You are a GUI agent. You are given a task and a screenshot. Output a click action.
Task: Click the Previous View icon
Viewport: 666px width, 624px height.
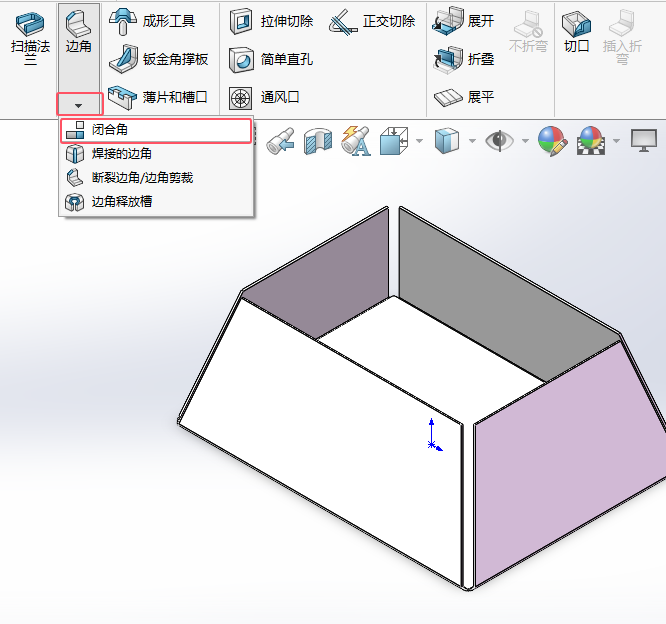click(281, 141)
